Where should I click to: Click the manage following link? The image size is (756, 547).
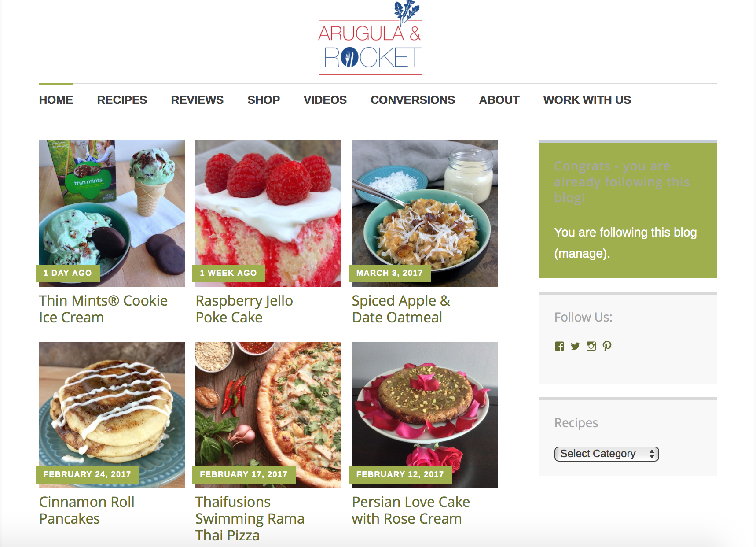pos(580,254)
